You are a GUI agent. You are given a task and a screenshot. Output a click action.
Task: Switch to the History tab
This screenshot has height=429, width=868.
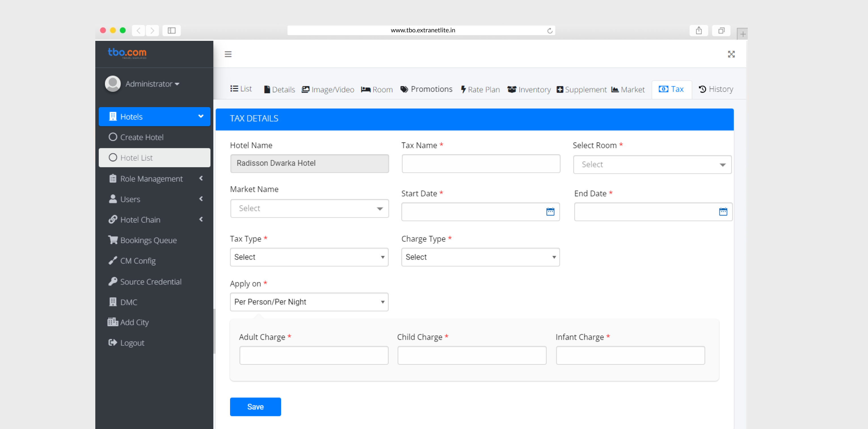coord(716,89)
